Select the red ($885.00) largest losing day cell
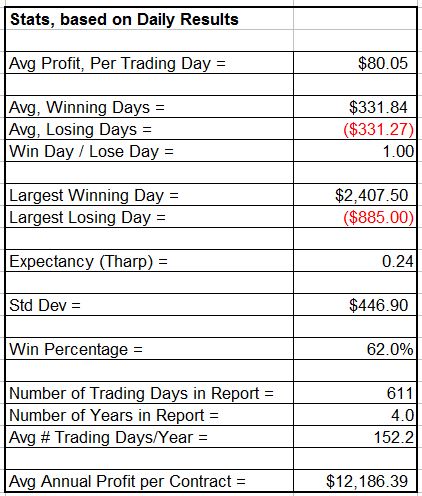This screenshot has height=496, width=422. pos(355,217)
